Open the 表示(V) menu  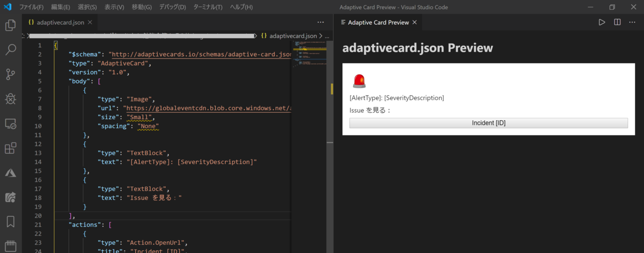click(x=114, y=7)
